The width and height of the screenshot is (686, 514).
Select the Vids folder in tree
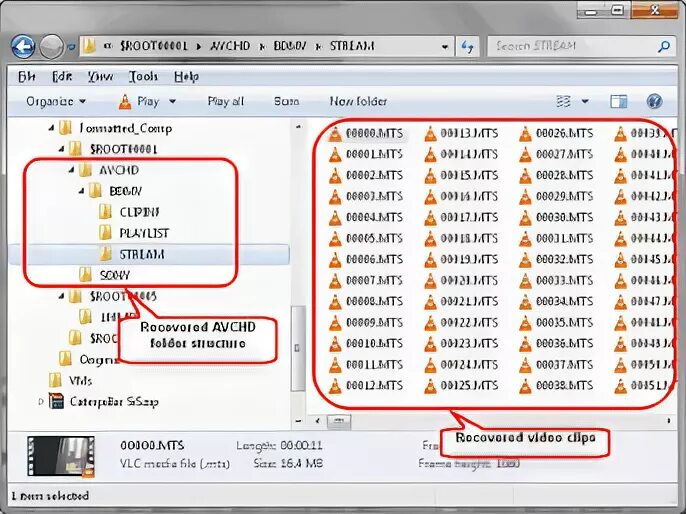(80, 381)
